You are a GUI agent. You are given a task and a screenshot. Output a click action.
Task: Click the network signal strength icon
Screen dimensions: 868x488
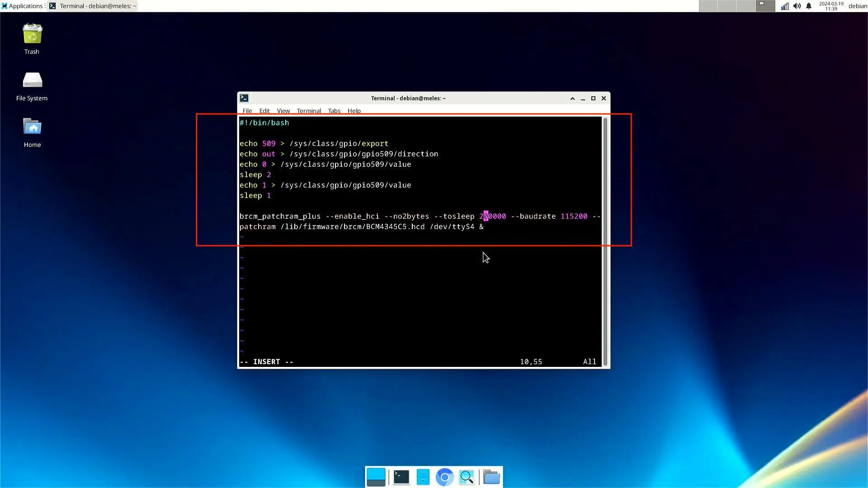pos(784,6)
